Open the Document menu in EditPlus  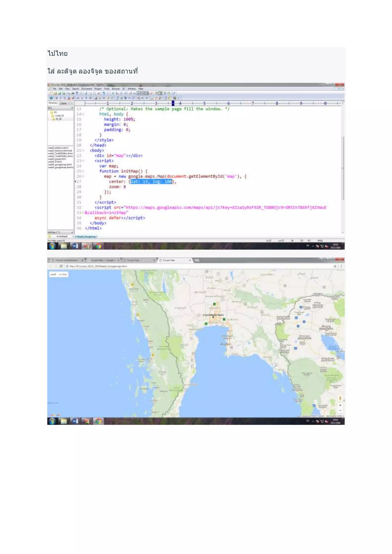pyautogui.click(x=86, y=89)
